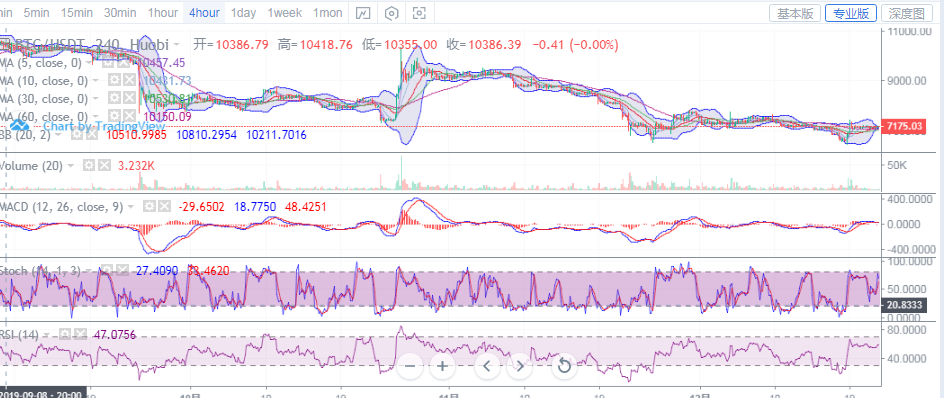Remove the Volume (20) indicator
The height and width of the screenshot is (398, 944).
(x=105, y=166)
